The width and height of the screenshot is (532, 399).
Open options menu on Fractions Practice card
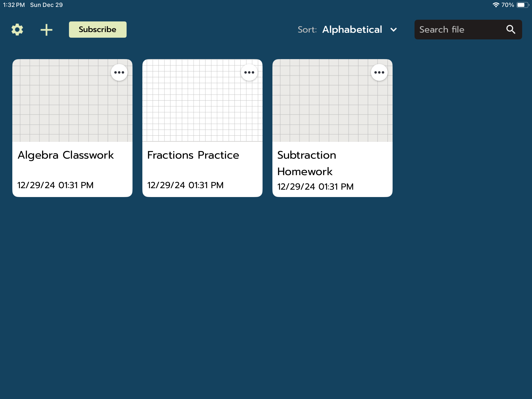(x=249, y=72)
